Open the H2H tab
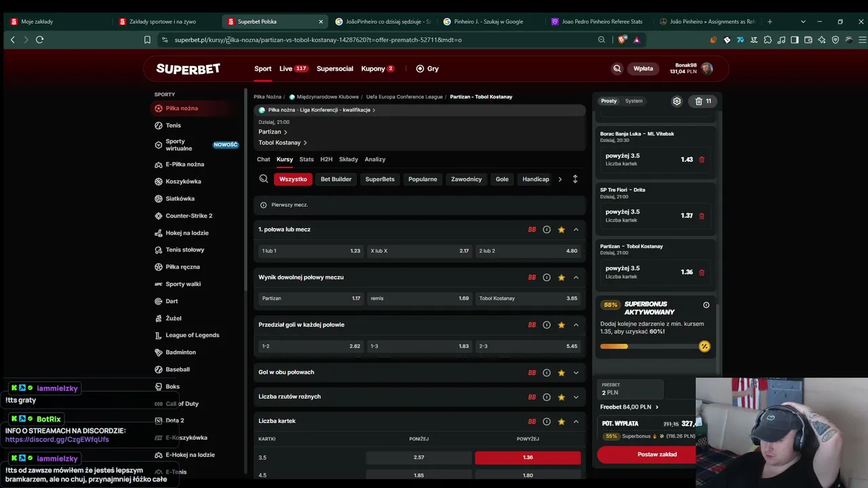The image size is (868, 488). pyautogui.click(x=326, y=159)
